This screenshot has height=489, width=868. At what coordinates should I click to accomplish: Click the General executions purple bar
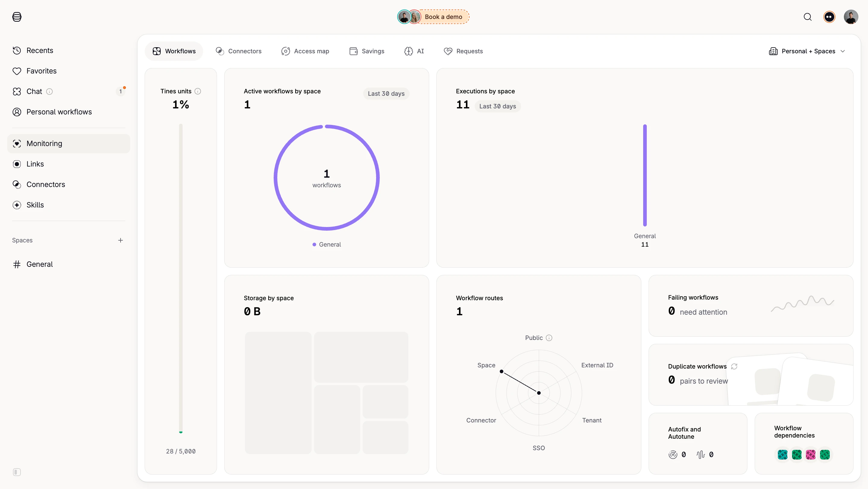[x=645, y=175]
